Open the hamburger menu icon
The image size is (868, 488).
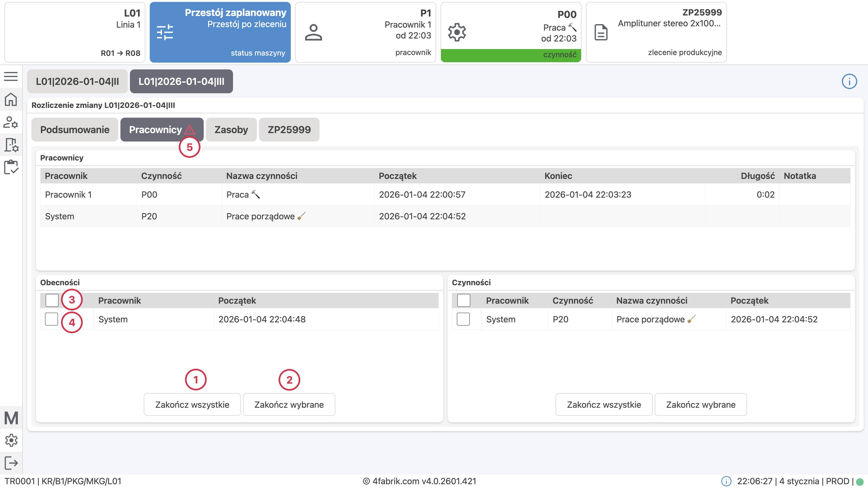pyautogui.click(x=11, y=76)
